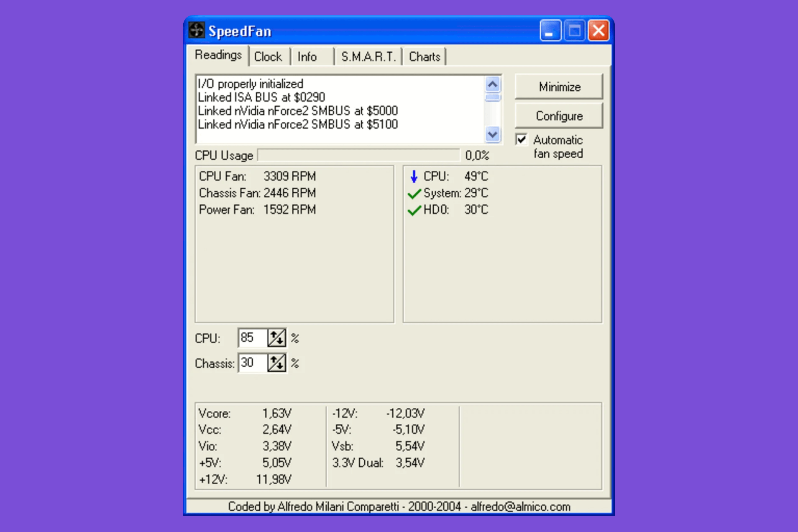Click the green checkmark next to System temperature
Image resolution: width=798 pixels, height=532 pixels.
point(414,194)
